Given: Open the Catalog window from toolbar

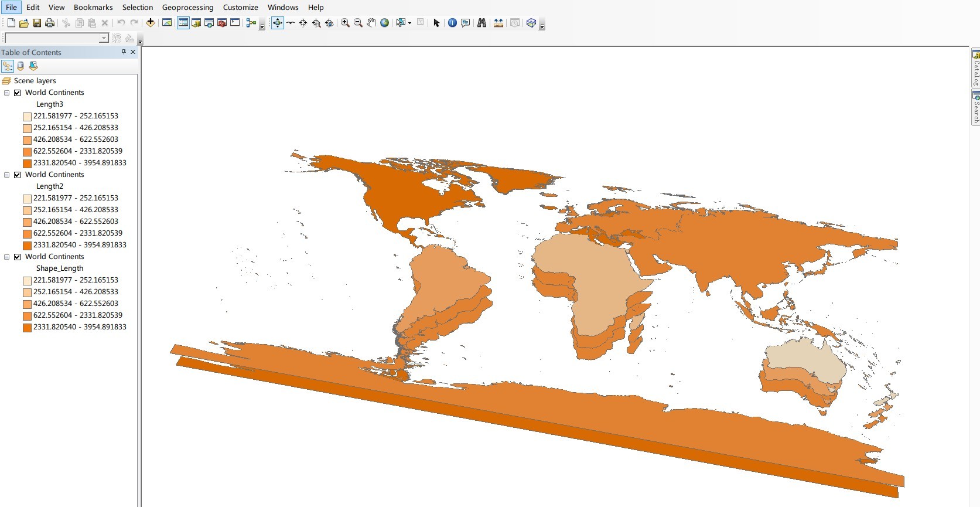Looking at the screenshot, I should pos(196,23).
